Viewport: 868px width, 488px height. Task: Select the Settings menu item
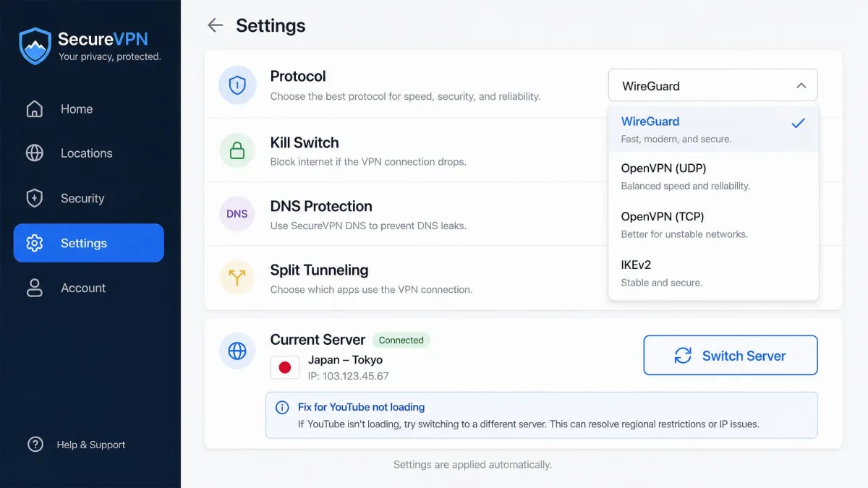pos(89,243)
